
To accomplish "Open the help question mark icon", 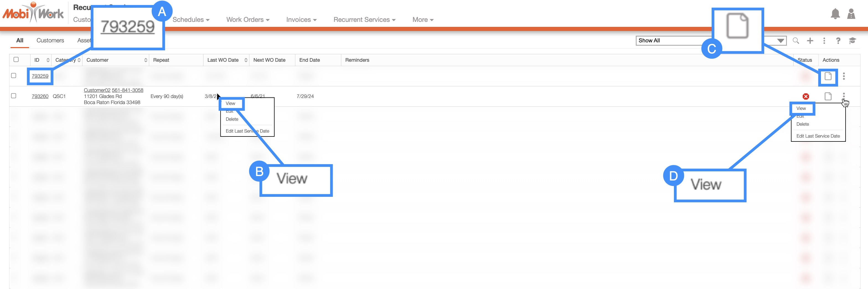I will click(838, 41).
